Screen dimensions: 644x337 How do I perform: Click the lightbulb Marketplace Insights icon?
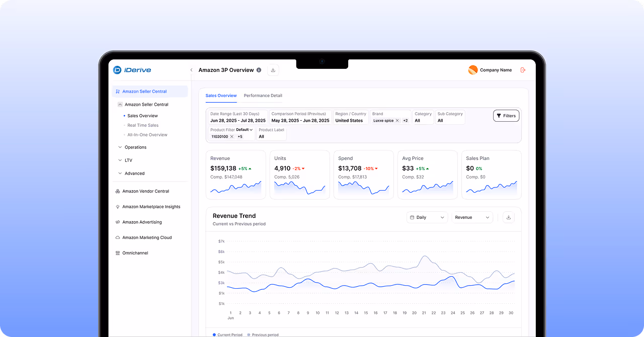click(117, 207)
